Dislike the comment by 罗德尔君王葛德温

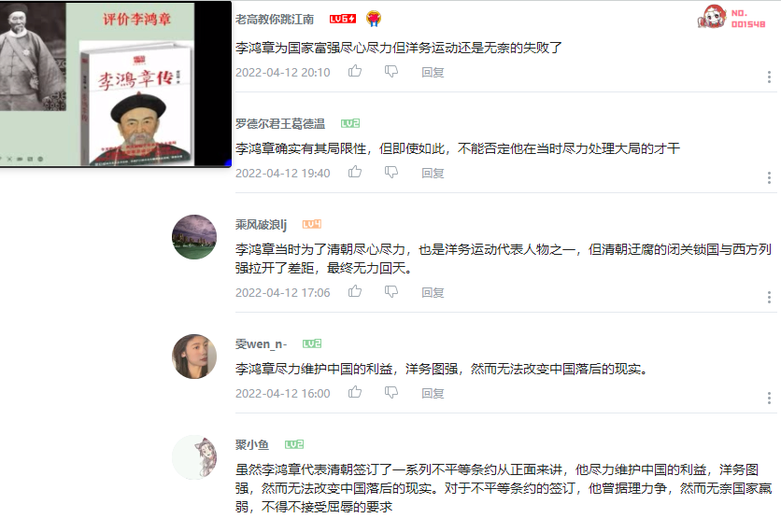click(391, 173)
